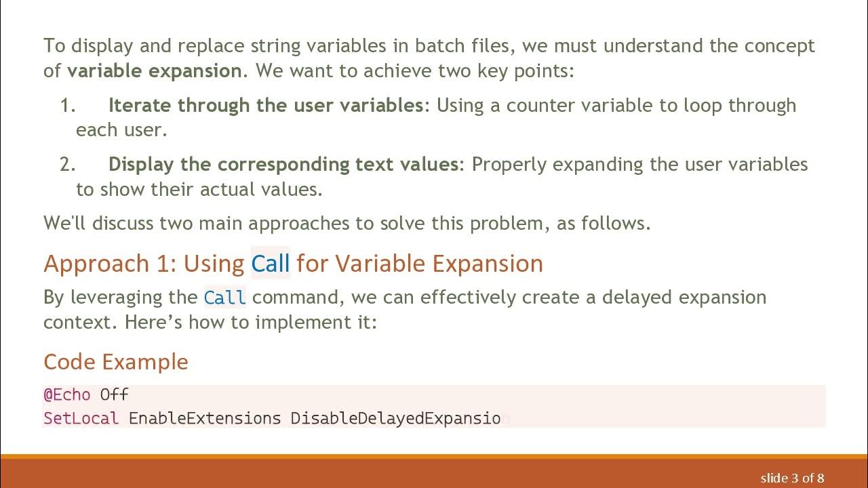Click bold "Iterate through the user variables" text
Screen dimensions: 868x488
tap(266, 105)
